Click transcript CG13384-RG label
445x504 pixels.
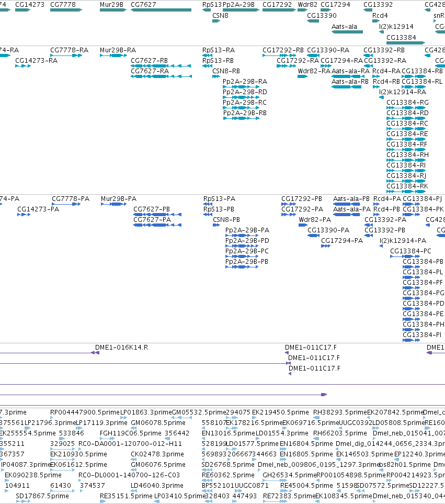click(x=407, y=102)
